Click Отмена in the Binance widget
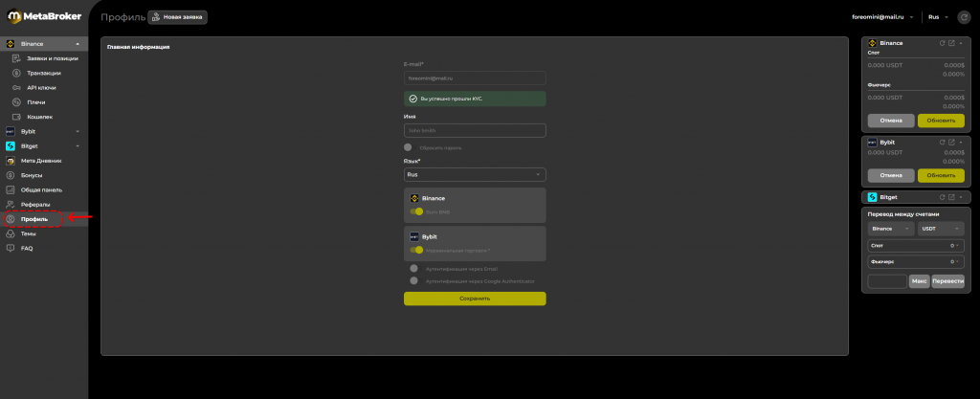 pos(891,121)
